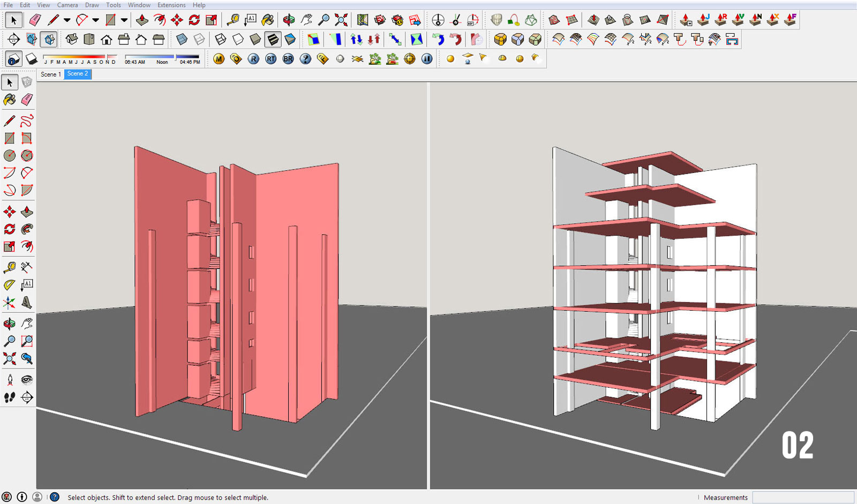The image size is (857, 504).
Task: Select the Sandbox From Contours tool
Action: point(553,20)
